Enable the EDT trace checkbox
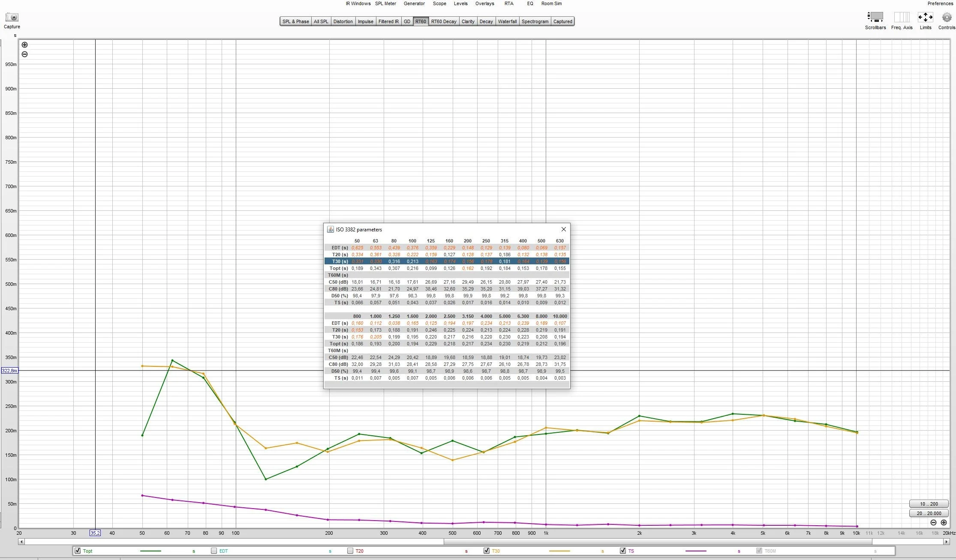 [214, 551]
